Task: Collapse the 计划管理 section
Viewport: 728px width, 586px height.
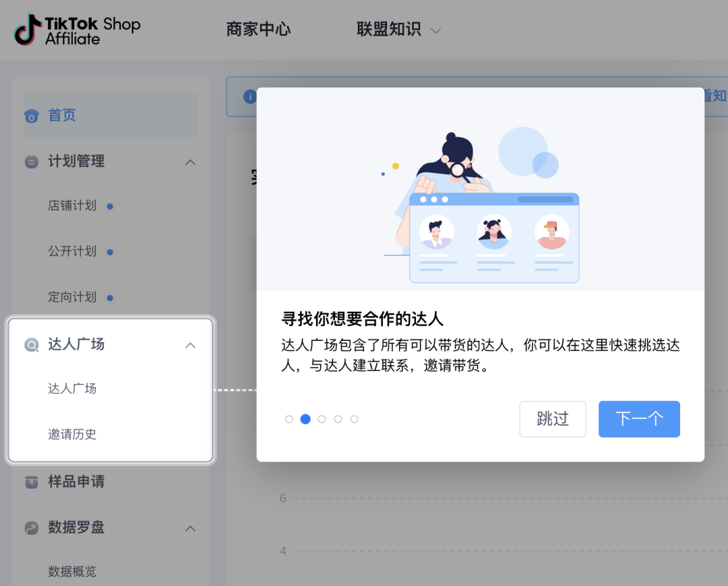Action: click(190, 162)
